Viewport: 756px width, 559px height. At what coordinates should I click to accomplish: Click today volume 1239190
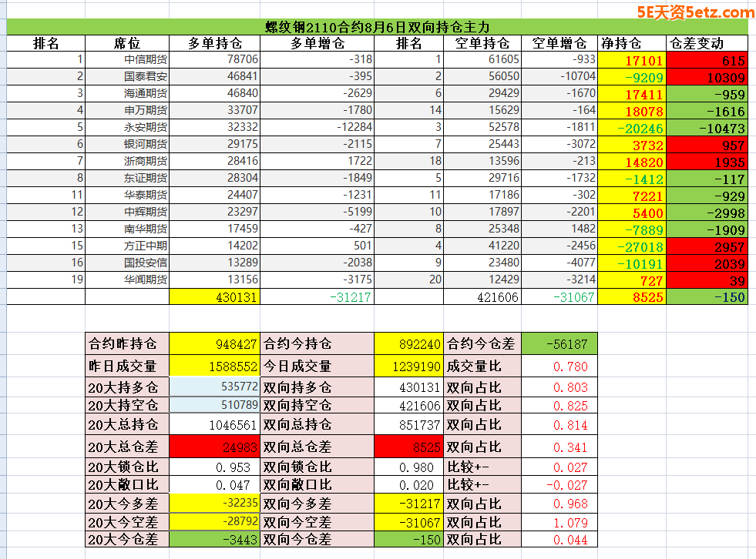point(408,367)
